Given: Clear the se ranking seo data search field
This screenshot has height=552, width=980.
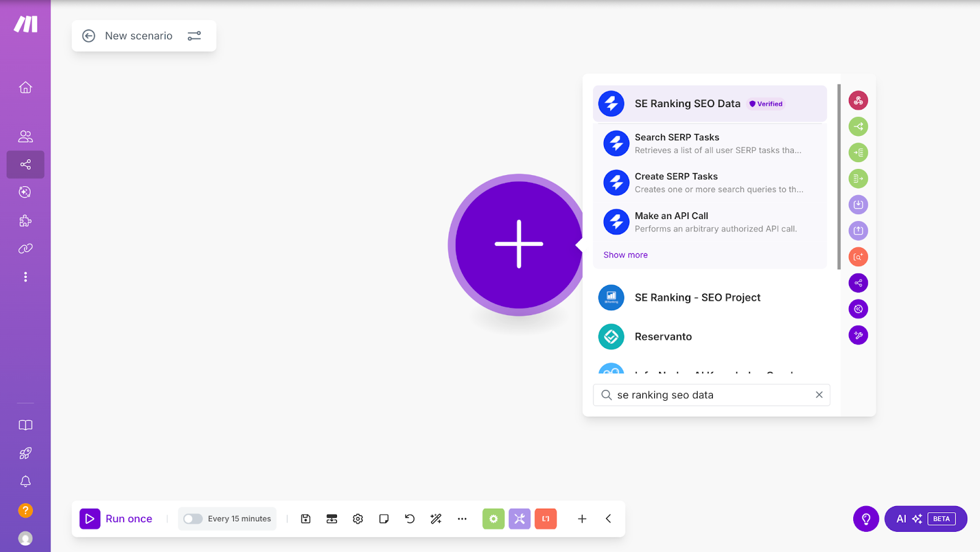Looking at the screenshot, I should (x=819, y=395).
